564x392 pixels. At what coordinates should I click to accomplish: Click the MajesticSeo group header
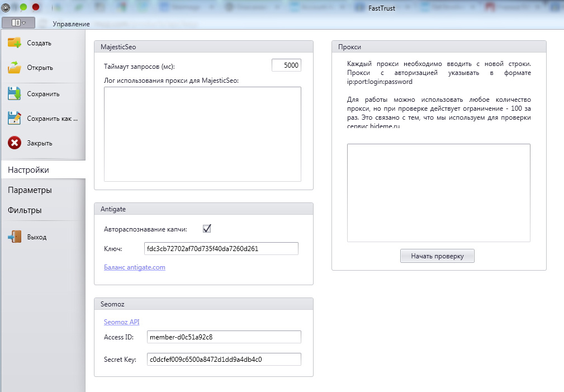pyautogui.click(x=203, y=47)
